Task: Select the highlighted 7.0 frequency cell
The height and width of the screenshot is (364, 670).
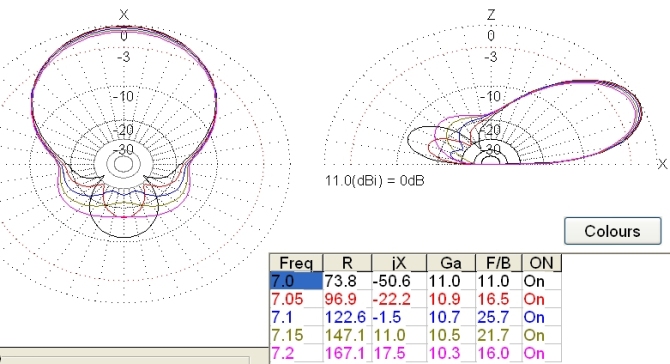Action: (297, 281)
